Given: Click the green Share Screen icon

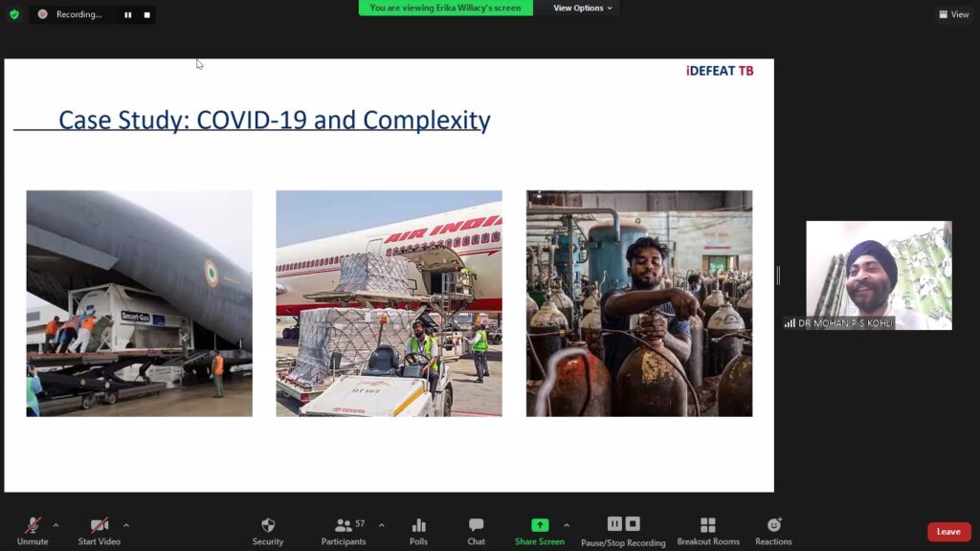Looking at the screenshot, I should [540, 526].
